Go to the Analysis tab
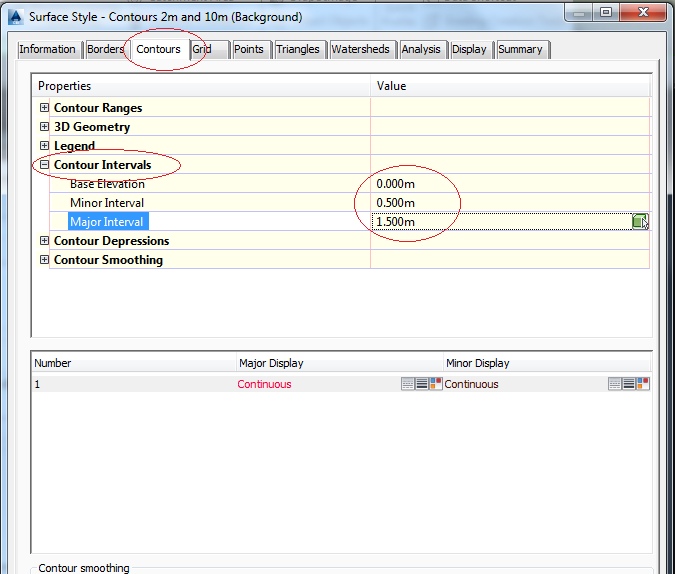Screen dimensions: 675x574 pos(421,49)
